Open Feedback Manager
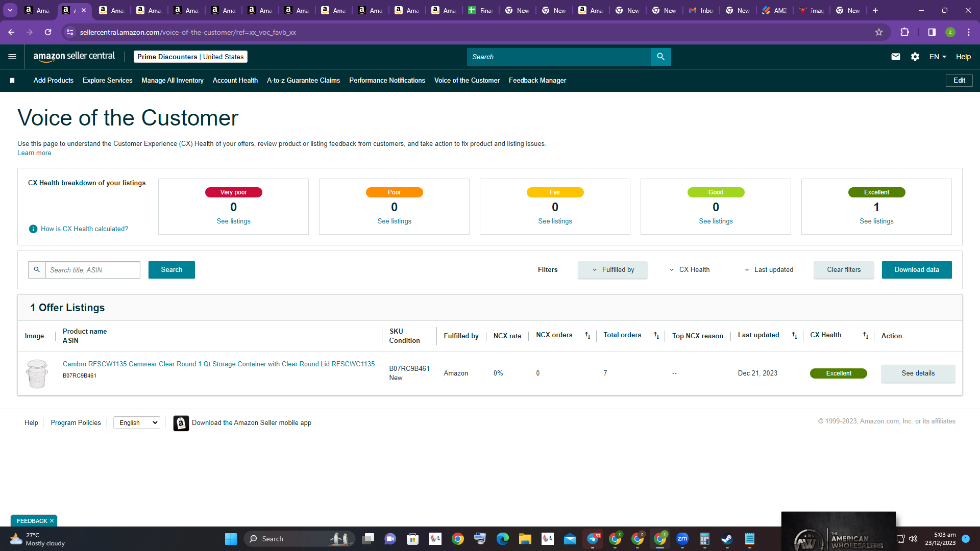Viewport: 980px width, 551px height. 537,81
